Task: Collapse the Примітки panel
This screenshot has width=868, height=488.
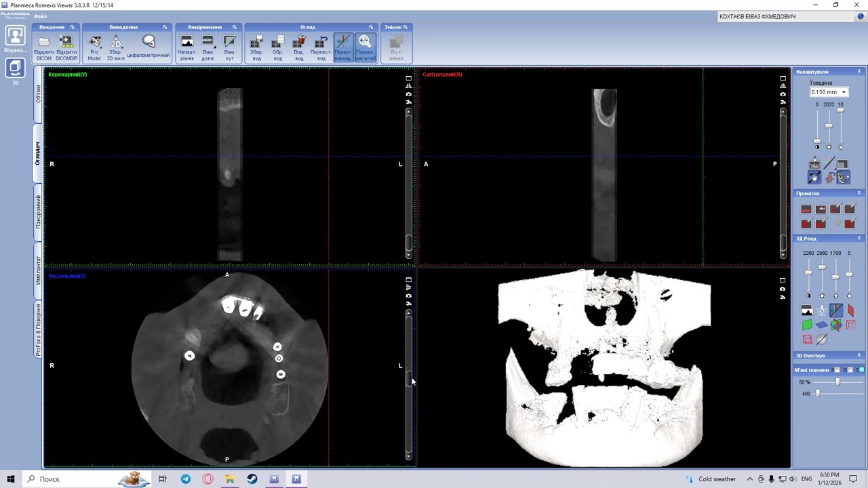Action: (859, 193)
